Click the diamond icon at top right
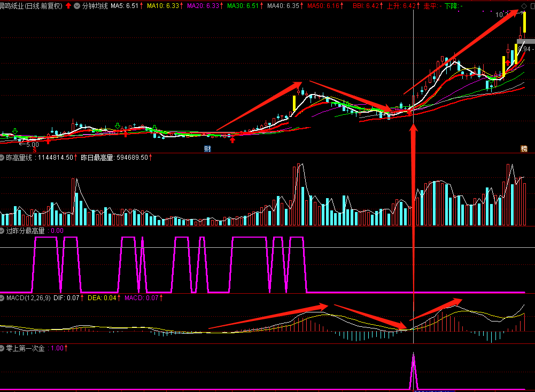Image resolution: width=535 pixels, height=392 pixels. click(x=524, y=6)
